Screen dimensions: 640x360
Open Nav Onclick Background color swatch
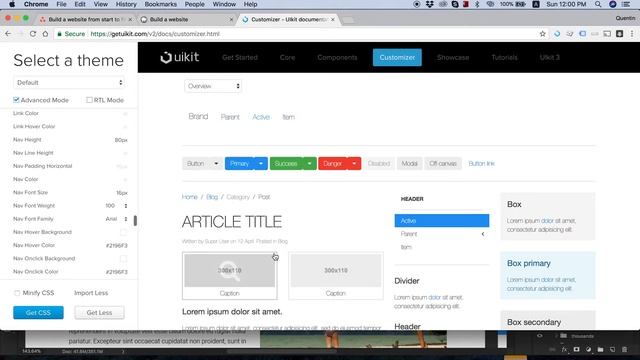[123, 259]
